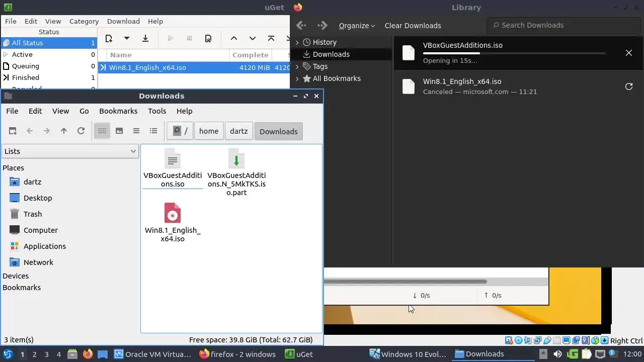The height and width of the screenshot is (362, 644).
Task: Click VBoxGuestAdditions.iso download progress bar
Action: pyautogui.click(x=514, y=53)
